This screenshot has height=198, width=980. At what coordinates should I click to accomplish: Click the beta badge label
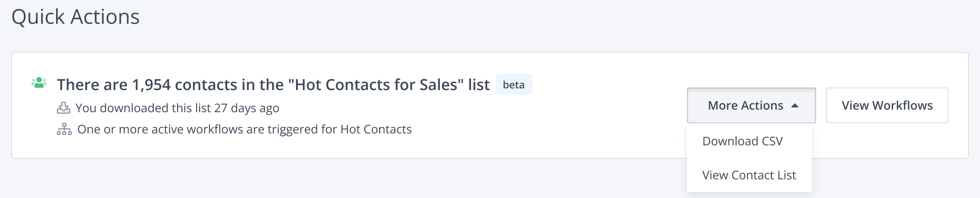click(514, 85)
